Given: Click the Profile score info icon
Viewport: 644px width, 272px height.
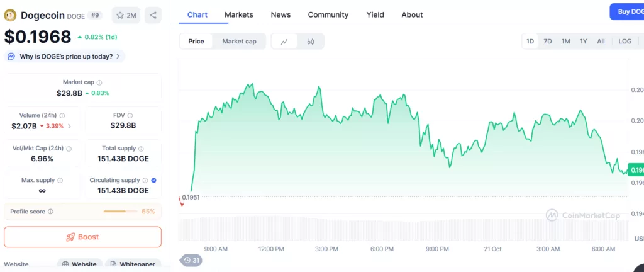Looking at the screenshot, I should point(50,212).
